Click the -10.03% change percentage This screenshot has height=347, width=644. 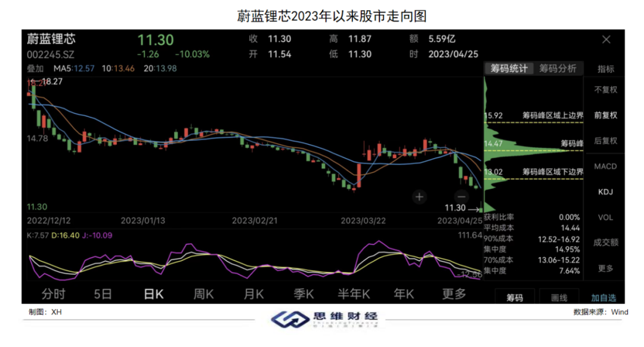[x=192, y=54]
